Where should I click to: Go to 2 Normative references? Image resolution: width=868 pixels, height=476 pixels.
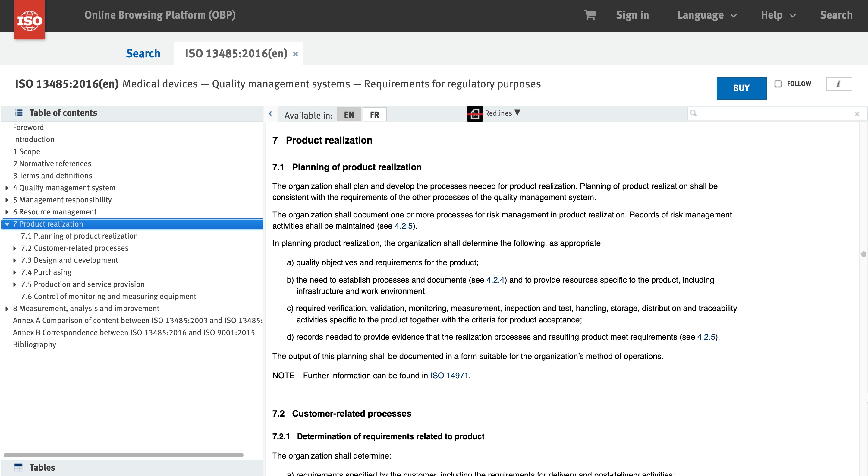[x=52, y=163]
